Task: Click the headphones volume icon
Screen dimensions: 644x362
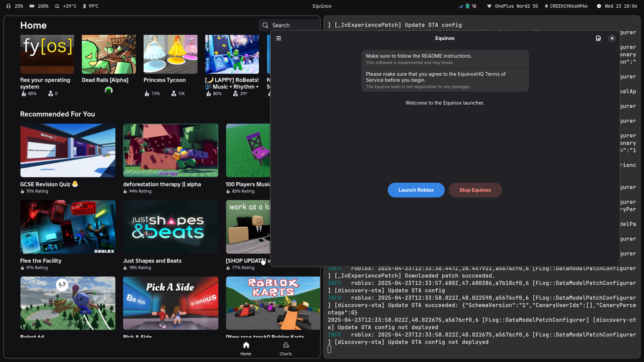Action: (x=8, y=6)
